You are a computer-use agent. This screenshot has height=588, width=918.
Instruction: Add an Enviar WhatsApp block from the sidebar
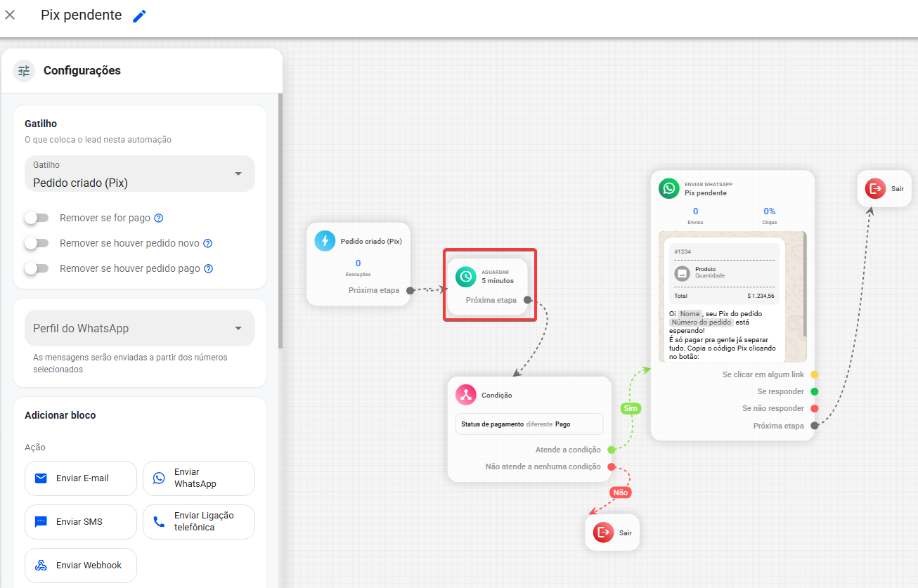(x=199, y=478)
